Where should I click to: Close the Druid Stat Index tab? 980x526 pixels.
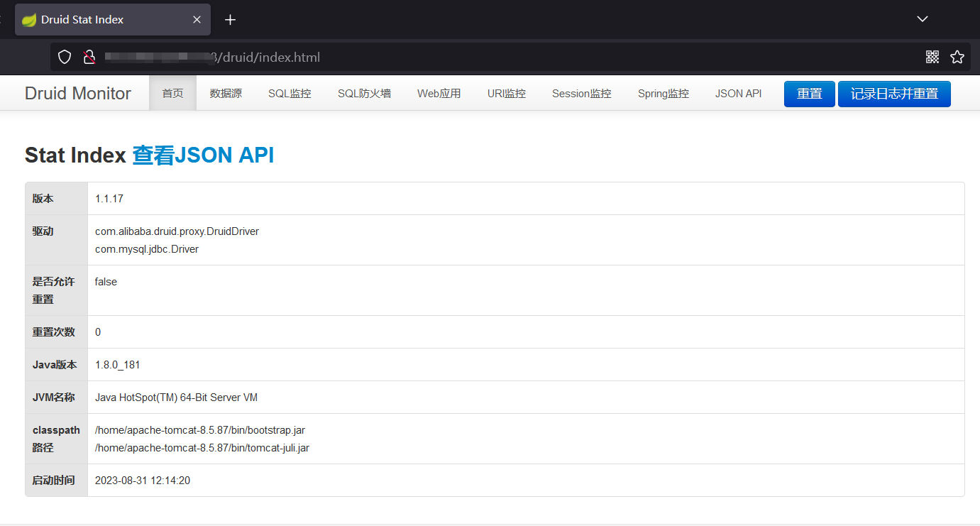(x=197, y=20)
